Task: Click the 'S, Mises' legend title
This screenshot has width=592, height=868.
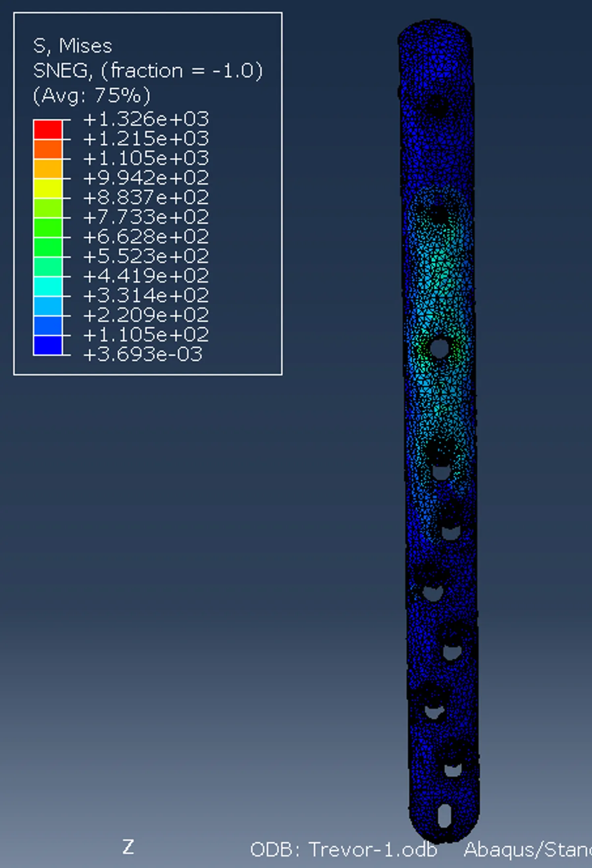Action: [x=73, y=46]
